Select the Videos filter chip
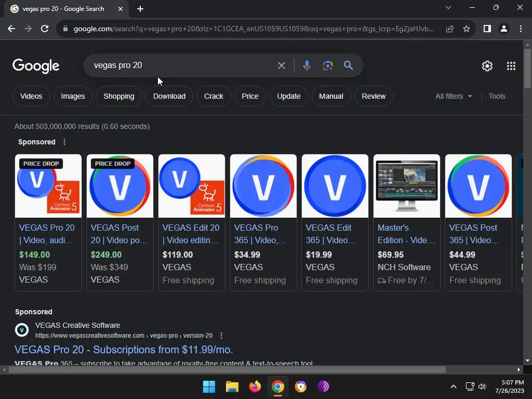532x399 pixels. point(31,96)
